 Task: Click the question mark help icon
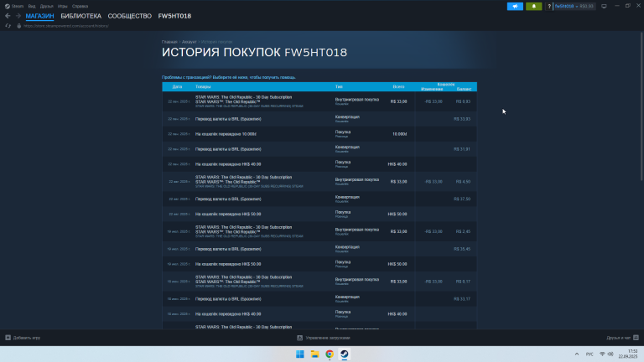pos(549,6)
